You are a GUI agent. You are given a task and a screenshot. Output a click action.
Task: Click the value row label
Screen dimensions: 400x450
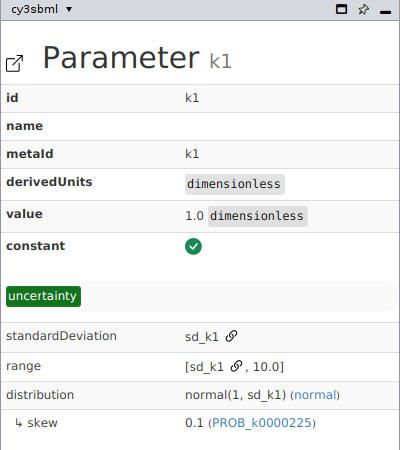coord(24,214)
